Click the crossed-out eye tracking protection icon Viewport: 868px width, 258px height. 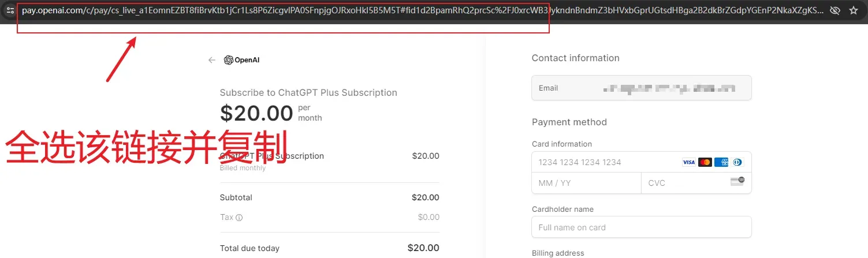(x=835, y=10)
